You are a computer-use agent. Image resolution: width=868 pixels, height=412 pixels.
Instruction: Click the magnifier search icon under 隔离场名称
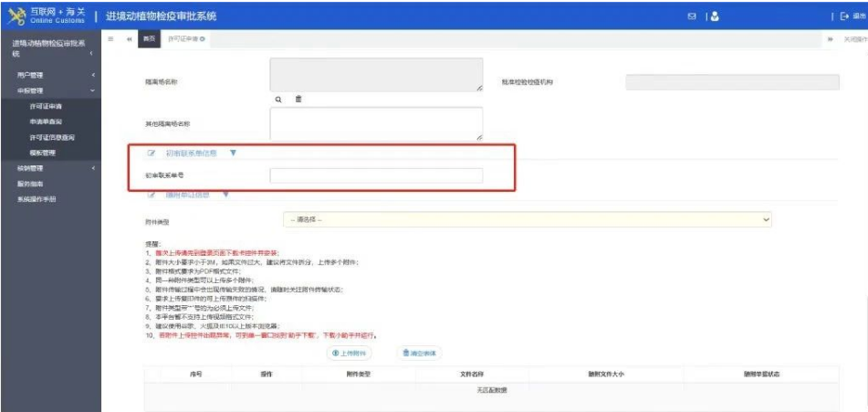tap(278, 99)
